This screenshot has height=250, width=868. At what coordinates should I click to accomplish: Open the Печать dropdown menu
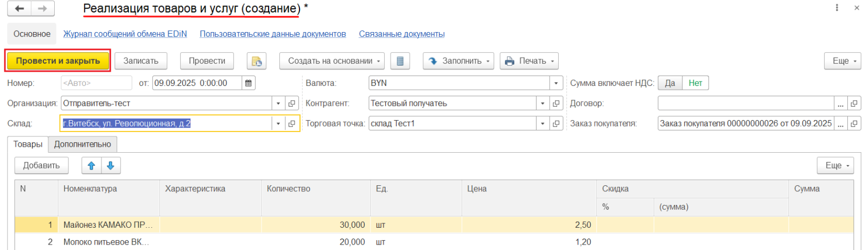tap(529, 61)
